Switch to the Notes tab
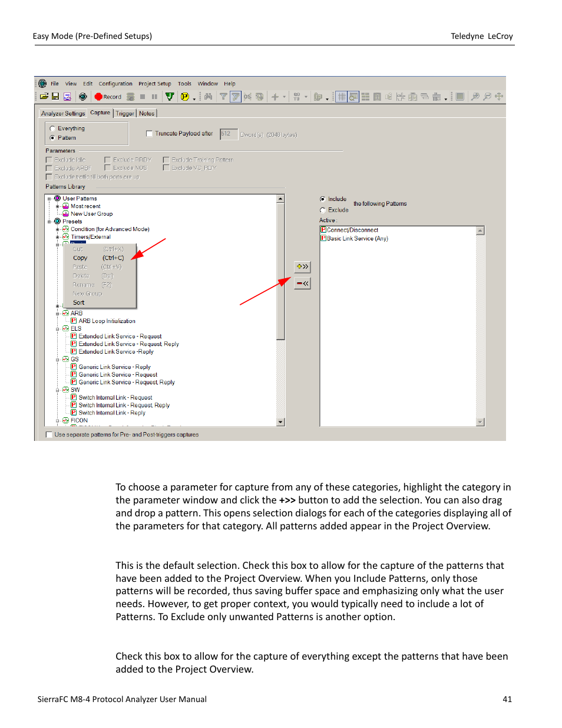This screenshot has height=728, width=562. 147,114
